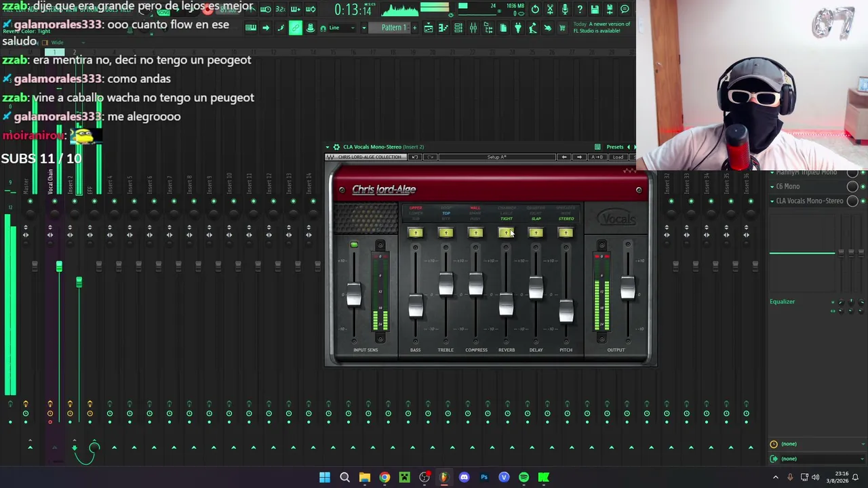
Task: Redo in the Waves plugin toolbar
Action: point(430,157)
